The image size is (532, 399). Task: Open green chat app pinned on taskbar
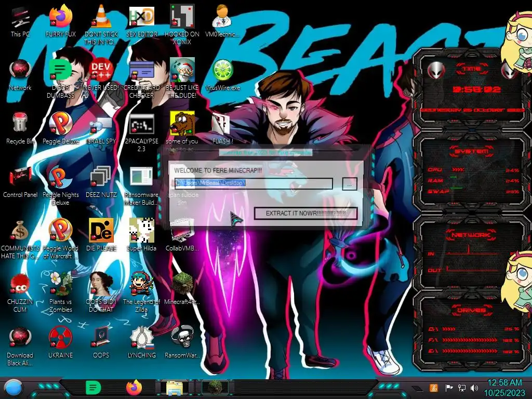pos(93,388)
